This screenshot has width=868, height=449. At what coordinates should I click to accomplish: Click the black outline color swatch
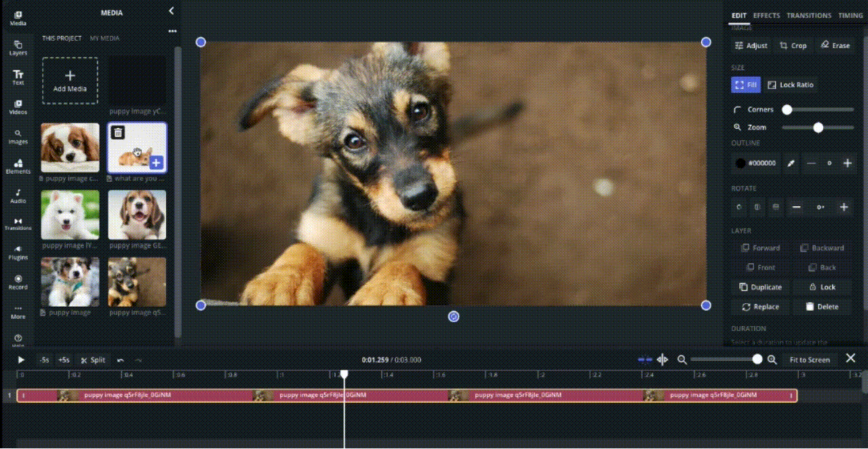[741, 163]
